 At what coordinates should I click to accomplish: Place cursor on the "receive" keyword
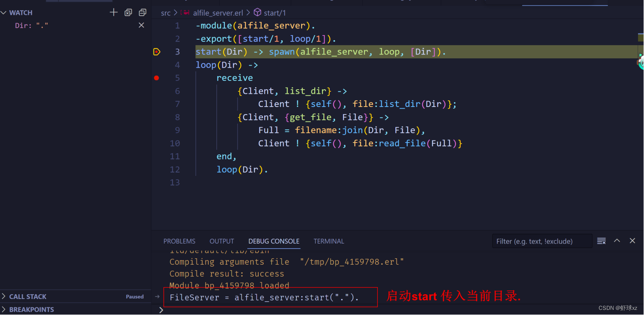pos(235,78)
